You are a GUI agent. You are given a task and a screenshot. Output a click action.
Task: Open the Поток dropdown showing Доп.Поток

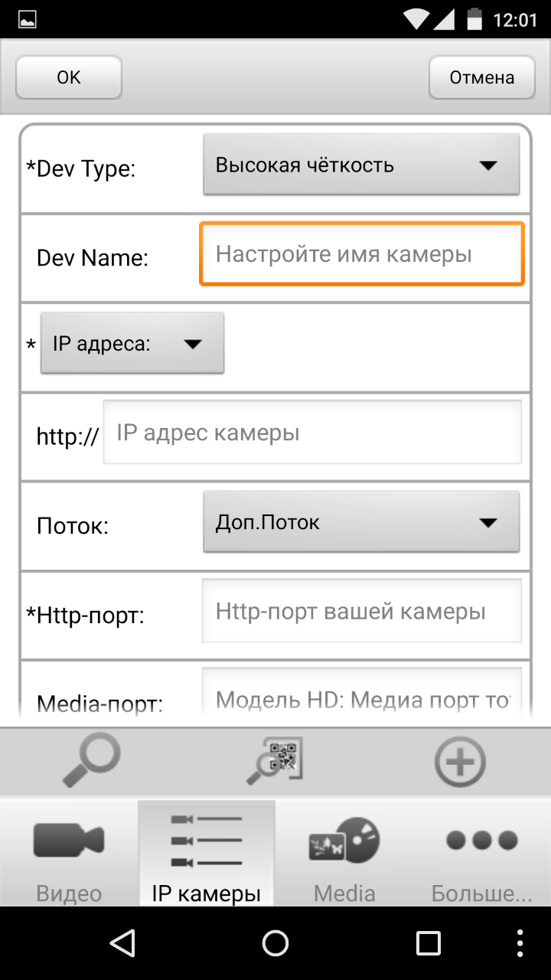click(360, 522)
